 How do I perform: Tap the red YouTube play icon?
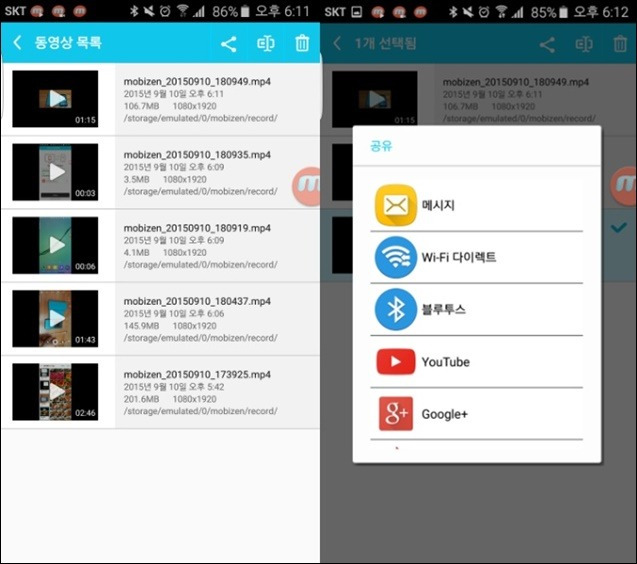pyautogui.click(x=396, y=361)
